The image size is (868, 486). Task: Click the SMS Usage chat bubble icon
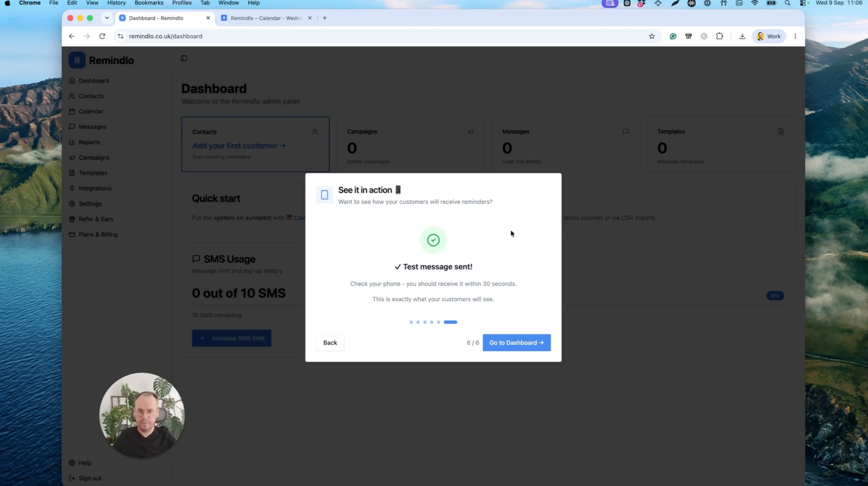[196, 259]
